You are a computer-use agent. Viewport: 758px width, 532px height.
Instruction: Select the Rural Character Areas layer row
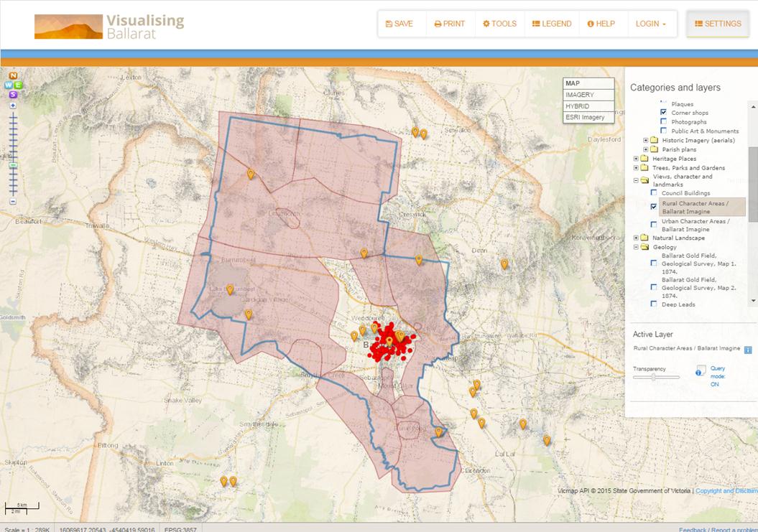[702, 207]
